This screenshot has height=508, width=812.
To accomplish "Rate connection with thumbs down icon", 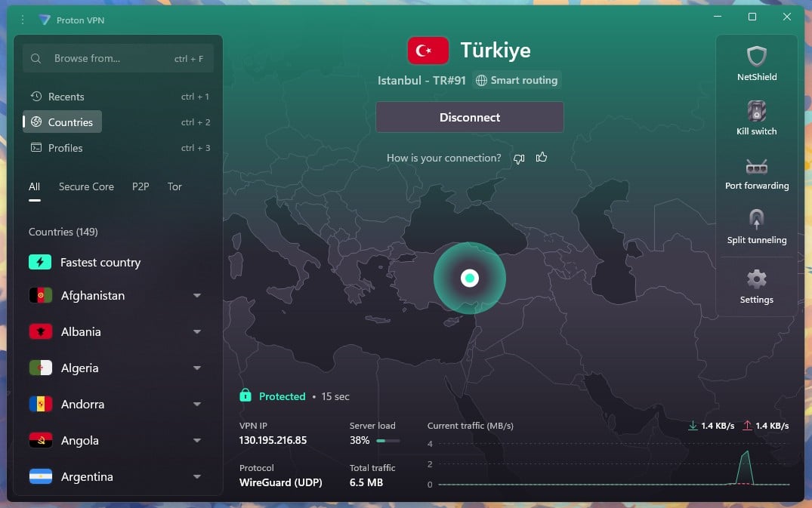I will pyautogui.click(x=519, y=159).
